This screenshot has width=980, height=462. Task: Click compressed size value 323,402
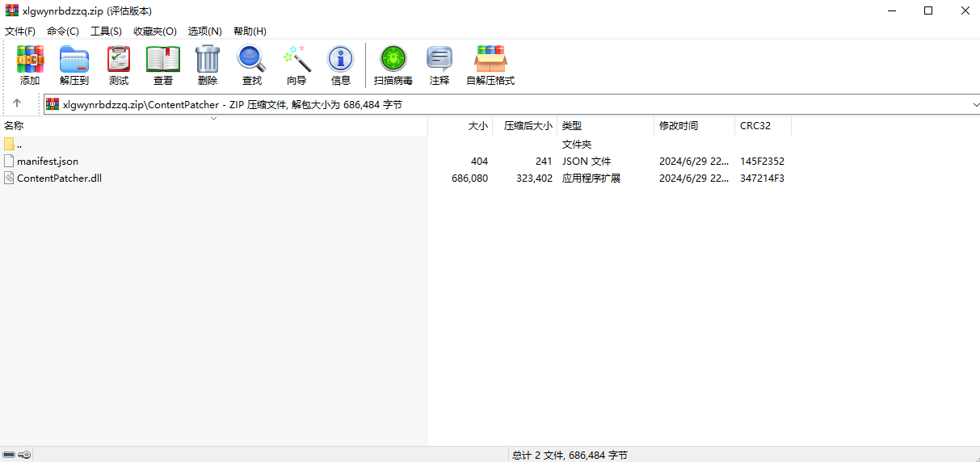(534, 178)
